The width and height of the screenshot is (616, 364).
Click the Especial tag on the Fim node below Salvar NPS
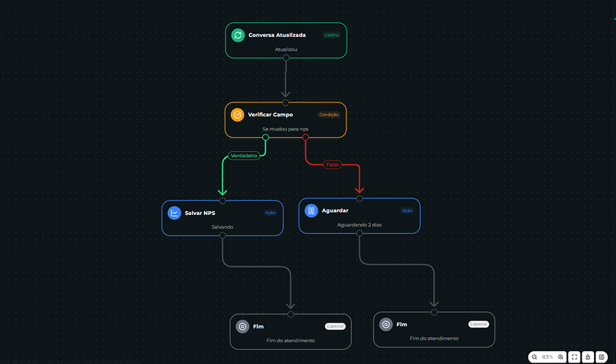tap(335, 326)
